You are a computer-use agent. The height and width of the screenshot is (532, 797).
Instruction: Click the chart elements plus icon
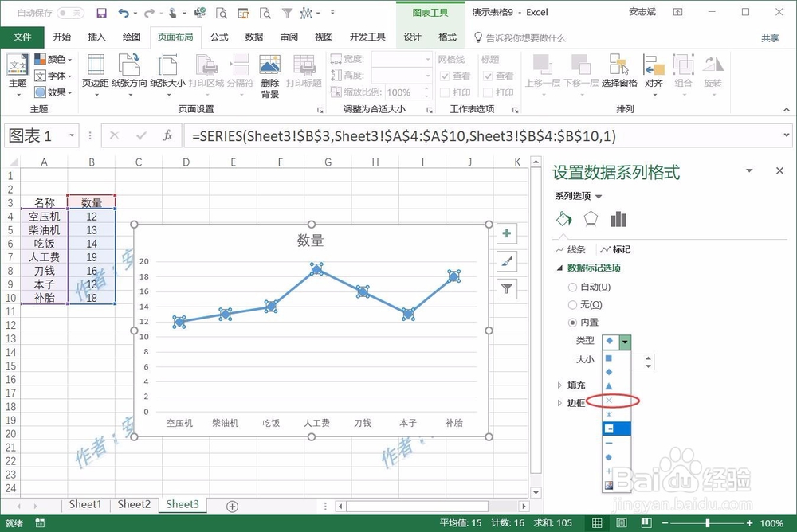pos(507,233)
